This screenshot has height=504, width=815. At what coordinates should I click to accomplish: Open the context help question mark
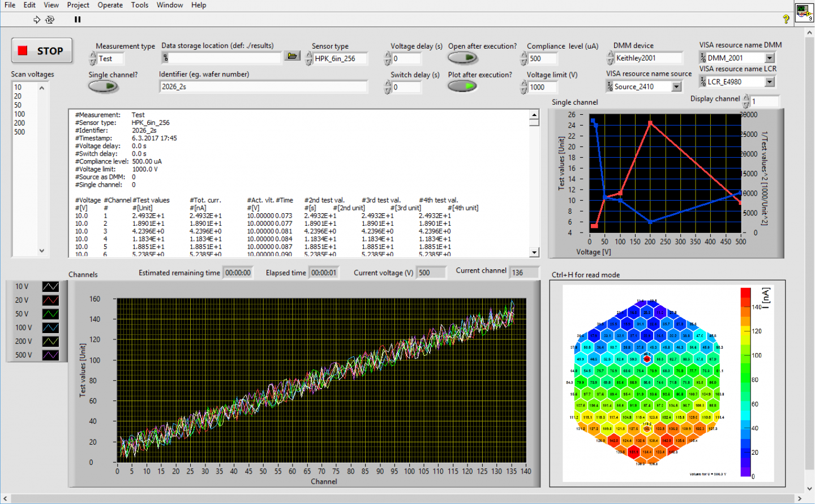(786, 19)
